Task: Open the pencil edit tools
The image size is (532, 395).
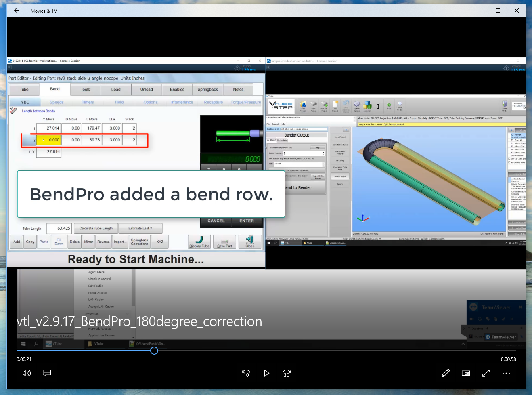Action: [446, 373]
